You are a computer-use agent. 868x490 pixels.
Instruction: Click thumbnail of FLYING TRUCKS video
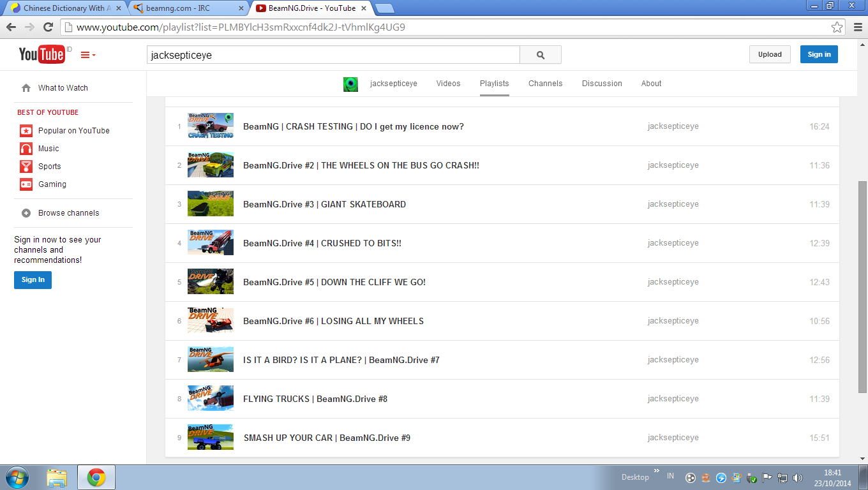point(211,398)
